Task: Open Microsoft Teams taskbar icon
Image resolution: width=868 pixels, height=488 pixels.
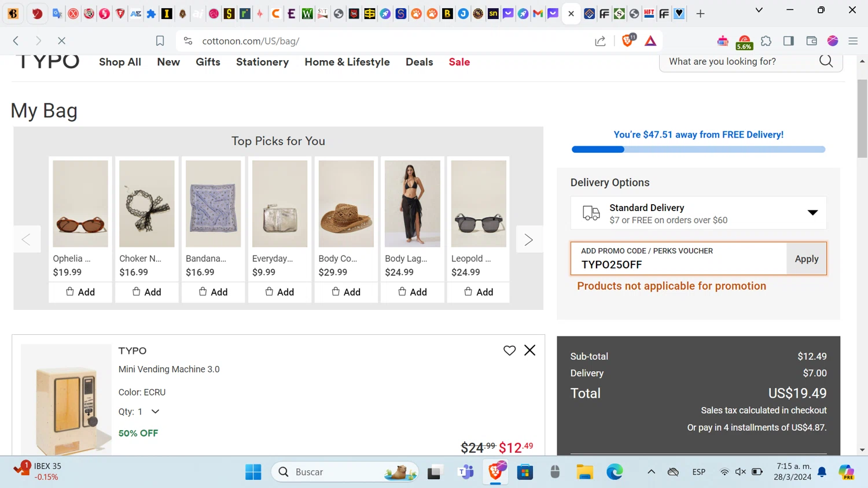Action: pos(465,472)
